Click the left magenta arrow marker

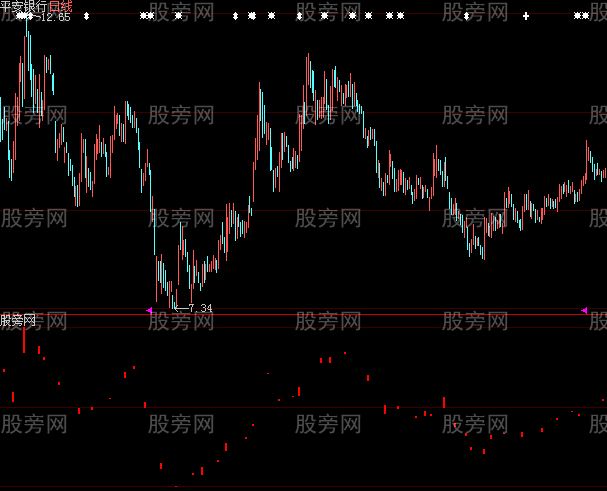click(150, 311)
